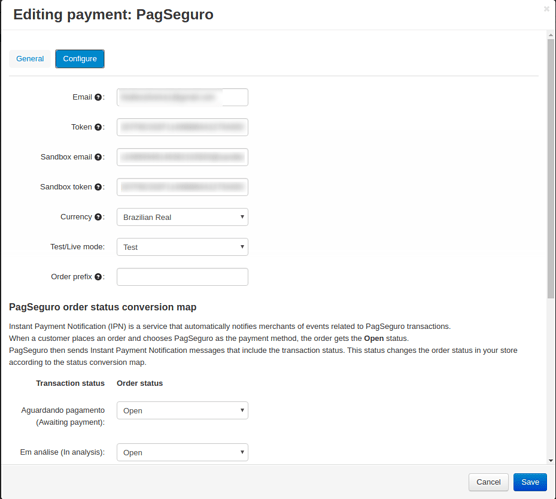
Task: Click the dialog's vertical scrollbar thumb
Action: tap(550, 168)
